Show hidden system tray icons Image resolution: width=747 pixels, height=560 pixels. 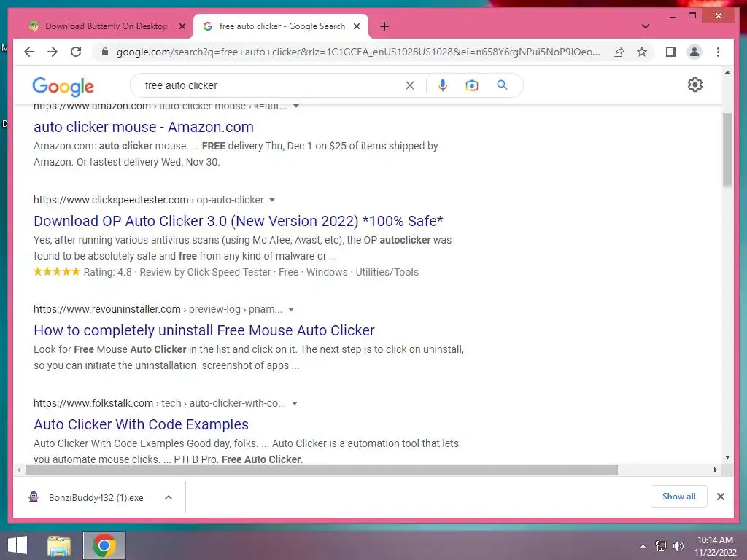click(x=643, y=546)
